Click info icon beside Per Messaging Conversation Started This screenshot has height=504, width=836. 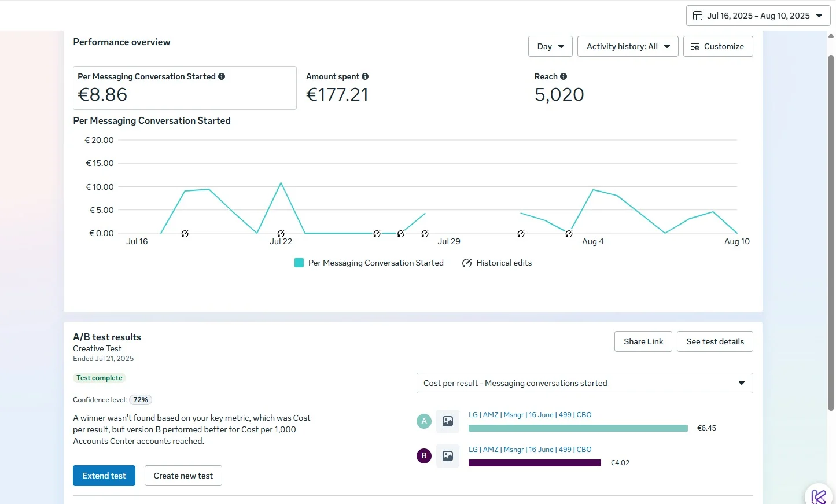pyautogui.click(x=222, y=76)
